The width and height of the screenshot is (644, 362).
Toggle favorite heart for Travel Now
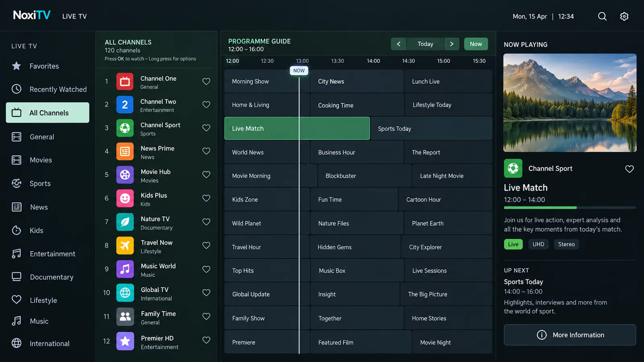point(206,245)
